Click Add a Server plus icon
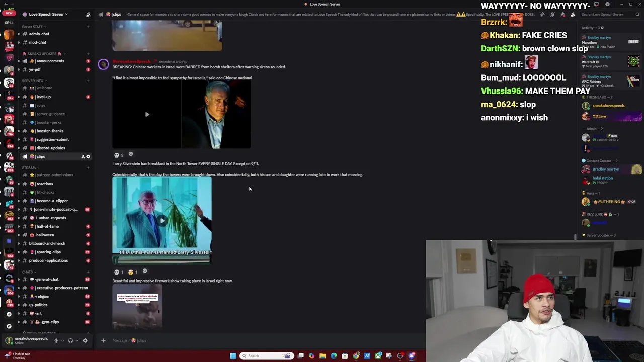This screenshot has width=644, height=362. pos(9,314)
